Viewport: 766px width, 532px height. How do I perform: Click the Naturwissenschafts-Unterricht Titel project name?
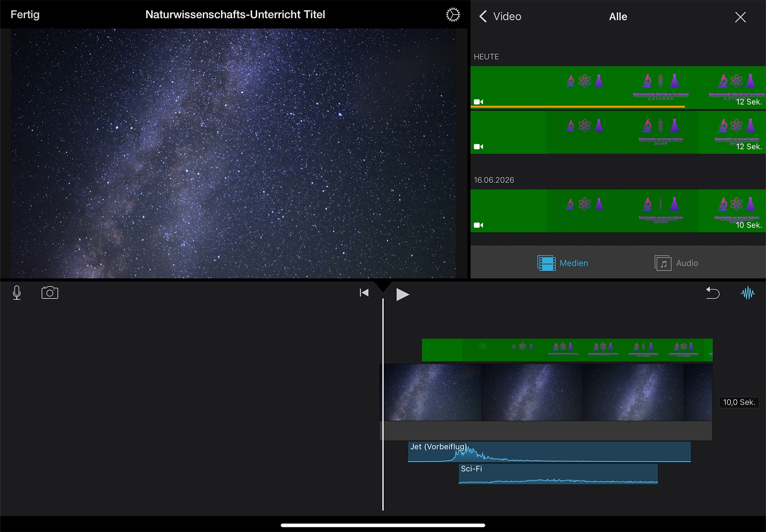coord(235,15)
